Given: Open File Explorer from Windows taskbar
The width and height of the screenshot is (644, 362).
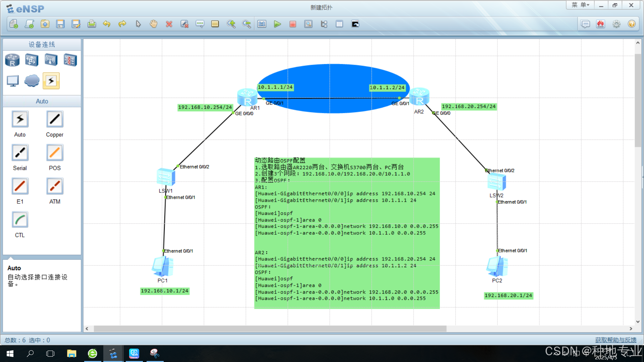Looking at the screenshot, I should 71,353.
